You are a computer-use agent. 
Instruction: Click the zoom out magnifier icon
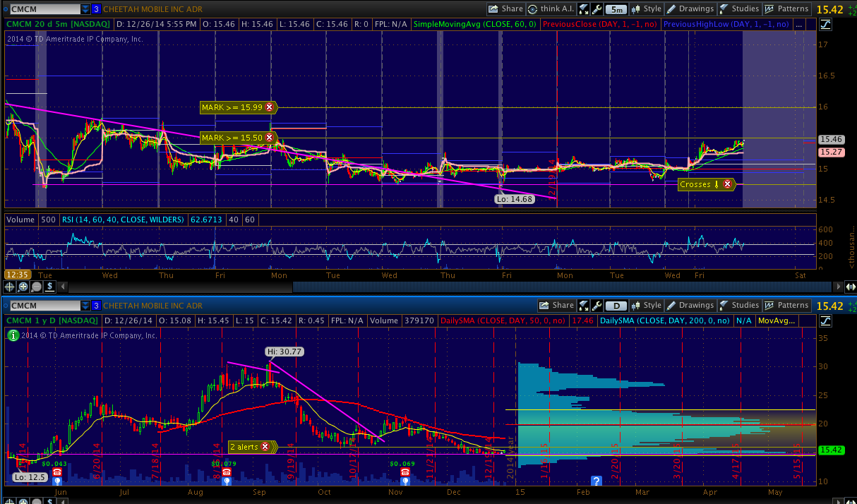click(36, 287)
